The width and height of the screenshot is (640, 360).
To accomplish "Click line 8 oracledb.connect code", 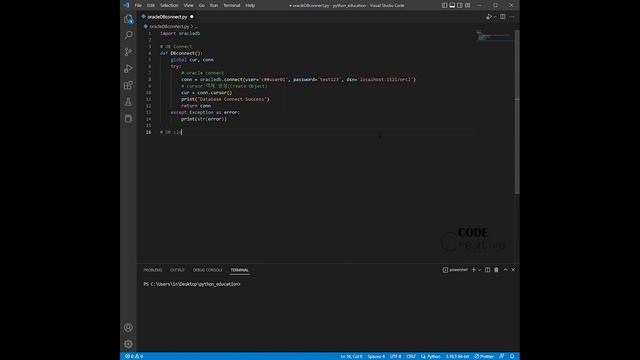I will tap(298, 80).
